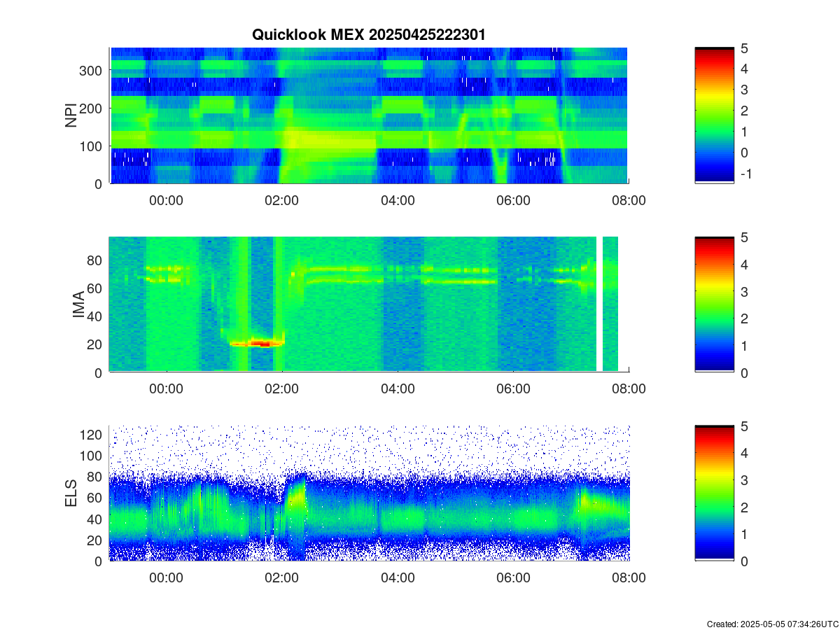
Task: Click the 4 label on ELS colorbar
Action: pos(745,453)
